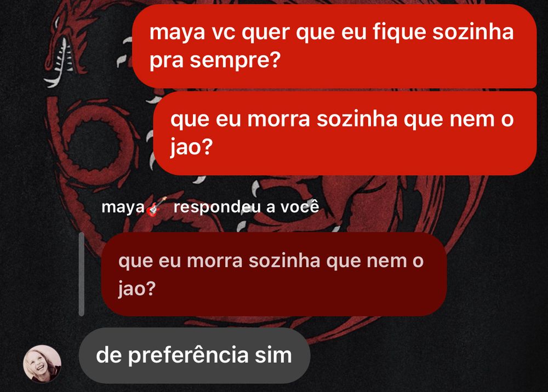This screenshot has width=548, height=392.
Task: Click the gray vertical reply indicator bar
Action: pyautogui.click(x=82, y=274)
